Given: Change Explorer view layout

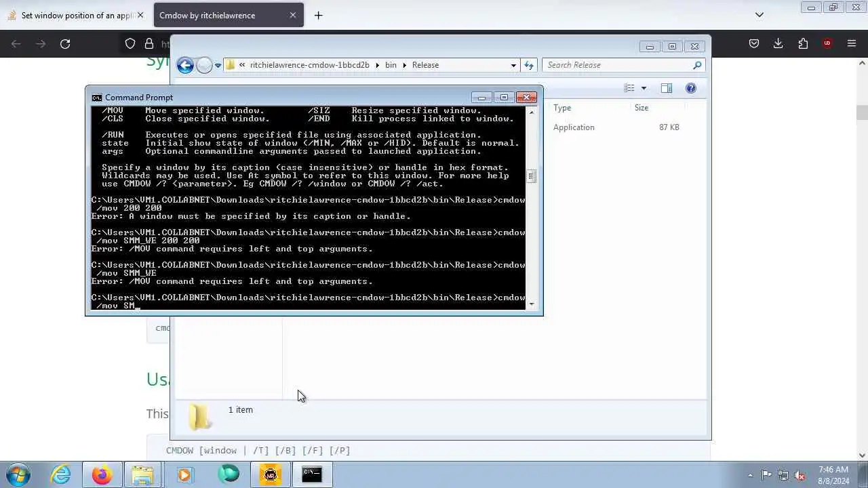Looking at the screenshot, I should pyautogui.click(x=629, y=88).
